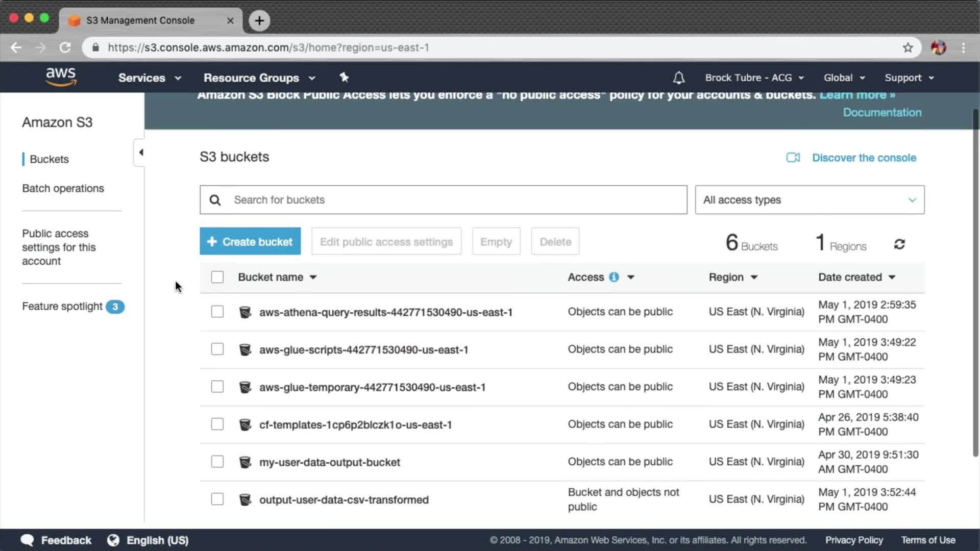The image size is (980, 551).
Task: Click the Access column info icon
Action: pos(614,277)
